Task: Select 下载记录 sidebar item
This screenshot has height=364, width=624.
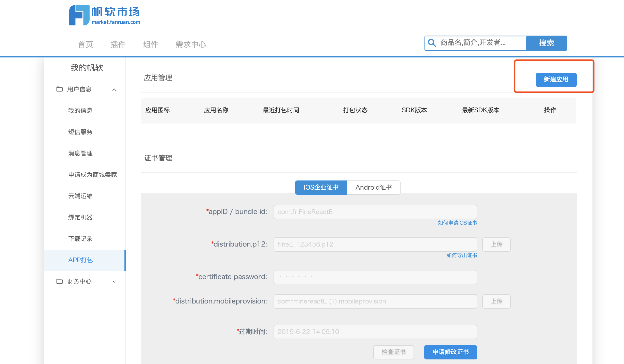Action: (x=80, y=239)
